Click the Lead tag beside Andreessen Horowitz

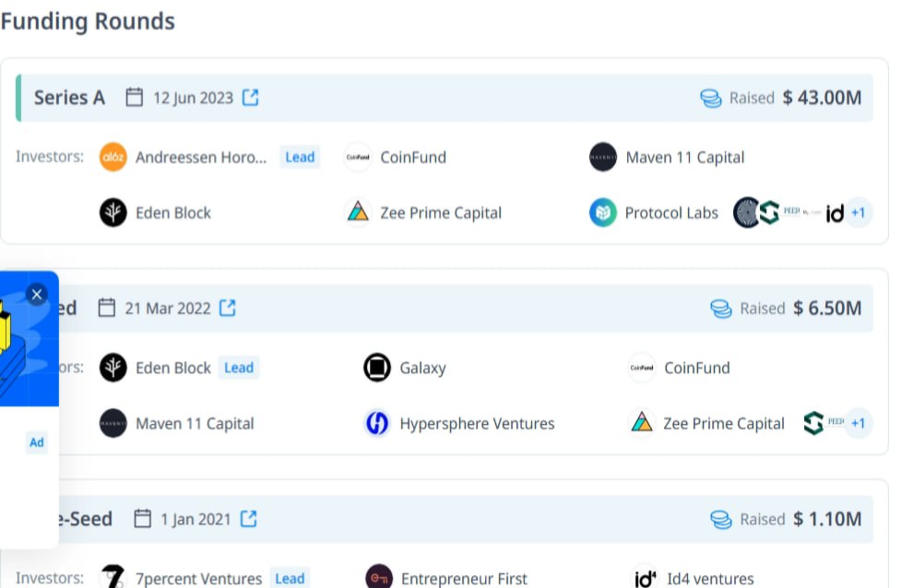(300, 158)
